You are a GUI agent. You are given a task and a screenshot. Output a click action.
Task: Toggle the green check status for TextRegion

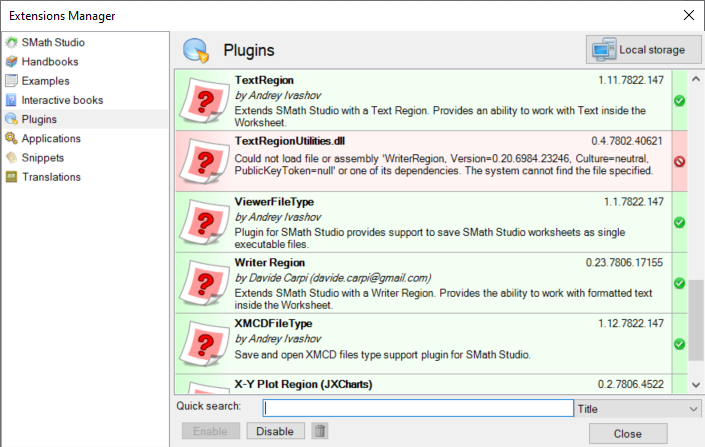coord(679,100)
